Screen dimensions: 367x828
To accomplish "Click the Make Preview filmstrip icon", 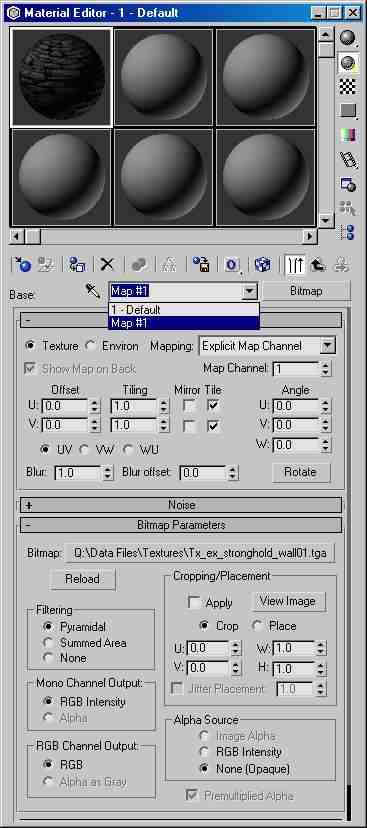I will [x=347, y=160].
